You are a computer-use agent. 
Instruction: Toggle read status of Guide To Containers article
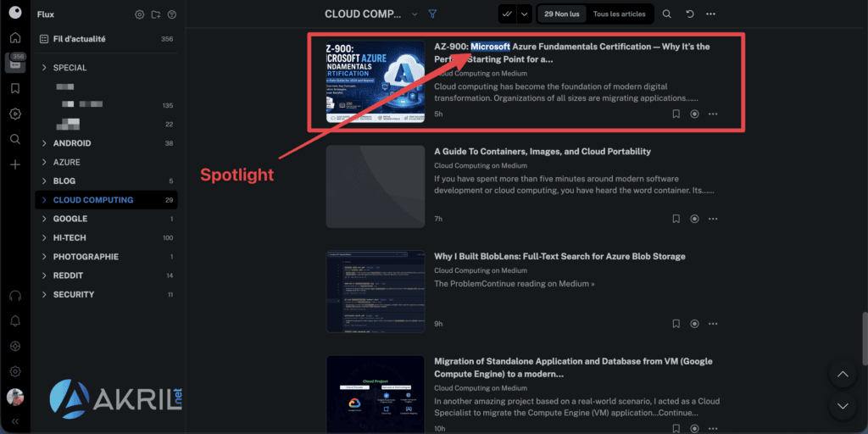(x=694, y=219)
